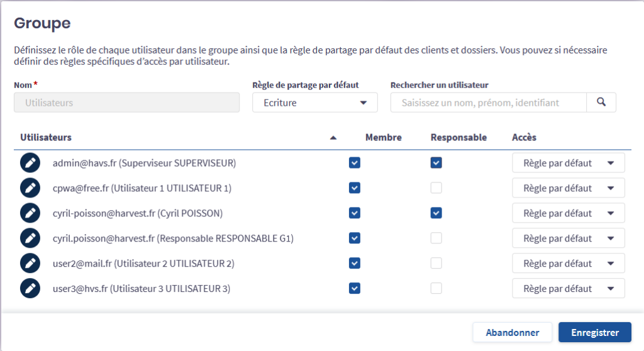Click the magnifying glass search icon

tap(601, 103)
